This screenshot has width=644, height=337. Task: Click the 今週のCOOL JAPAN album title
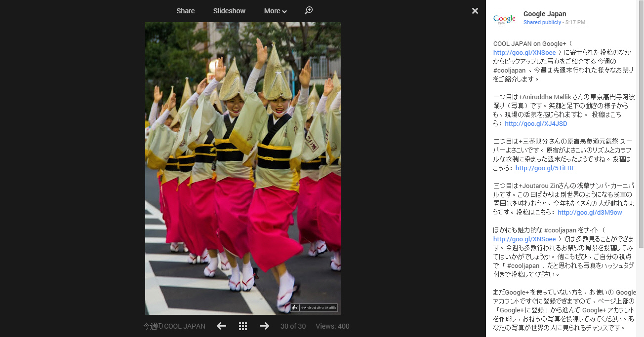[x=174, y=326]
